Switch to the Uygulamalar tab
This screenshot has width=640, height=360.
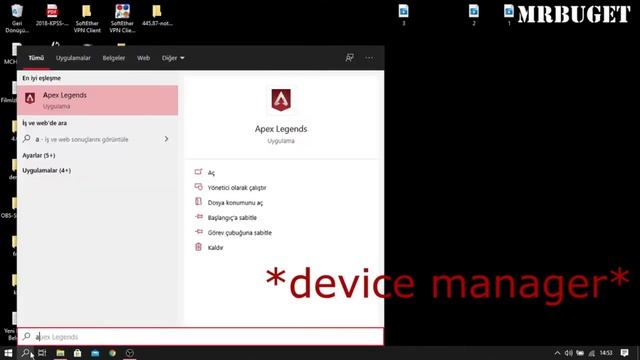click(x=73, y=58)
